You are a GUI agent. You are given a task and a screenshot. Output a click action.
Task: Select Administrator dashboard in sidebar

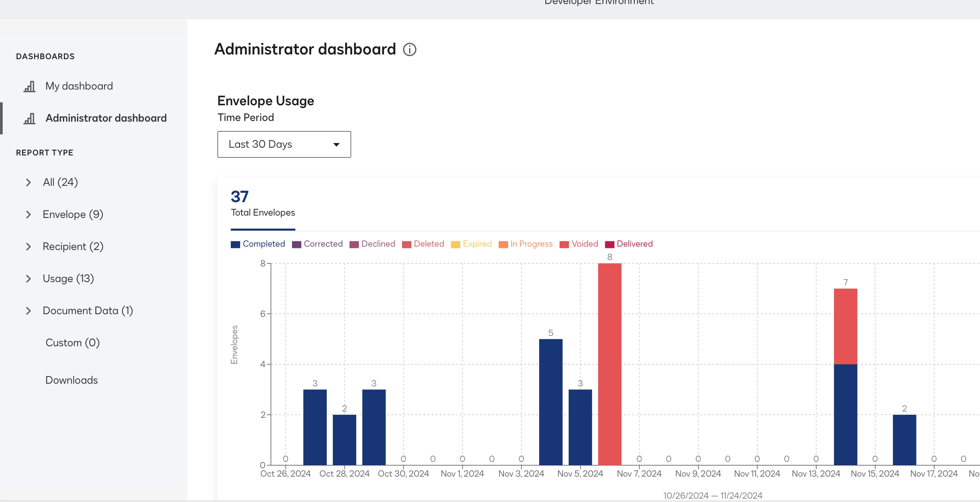tap(106, 118)
